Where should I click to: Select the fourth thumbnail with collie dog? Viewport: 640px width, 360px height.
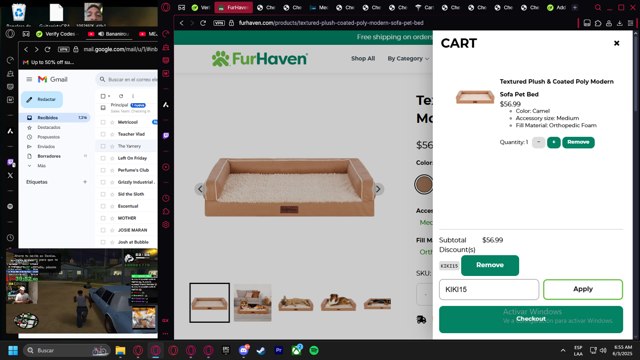[338, 302]
